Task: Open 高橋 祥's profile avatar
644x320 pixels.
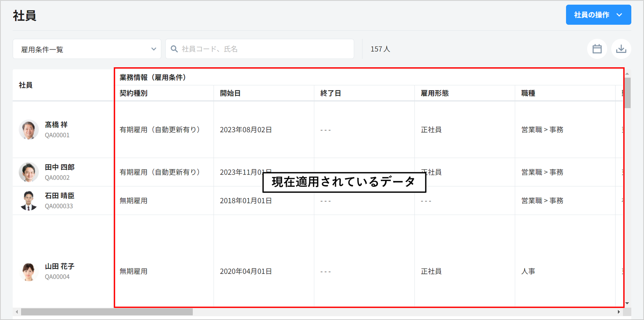Action: tap(29, 130)
